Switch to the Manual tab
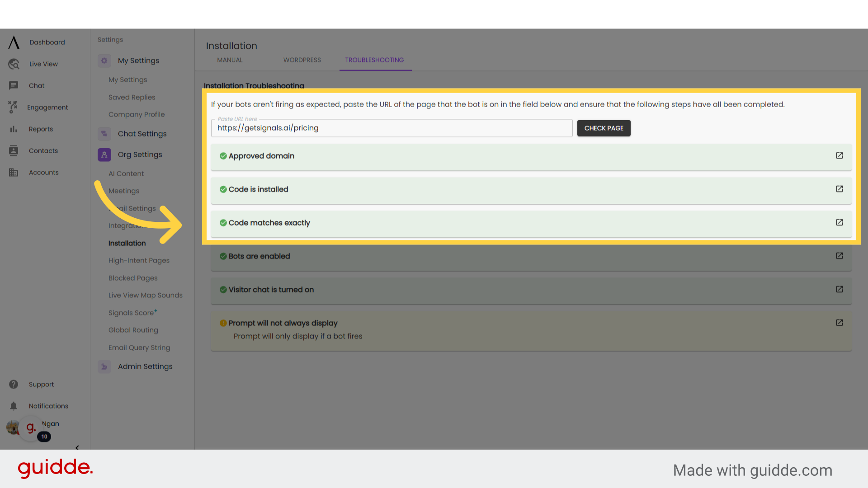The image size is (868, 488). coord(230,60)
